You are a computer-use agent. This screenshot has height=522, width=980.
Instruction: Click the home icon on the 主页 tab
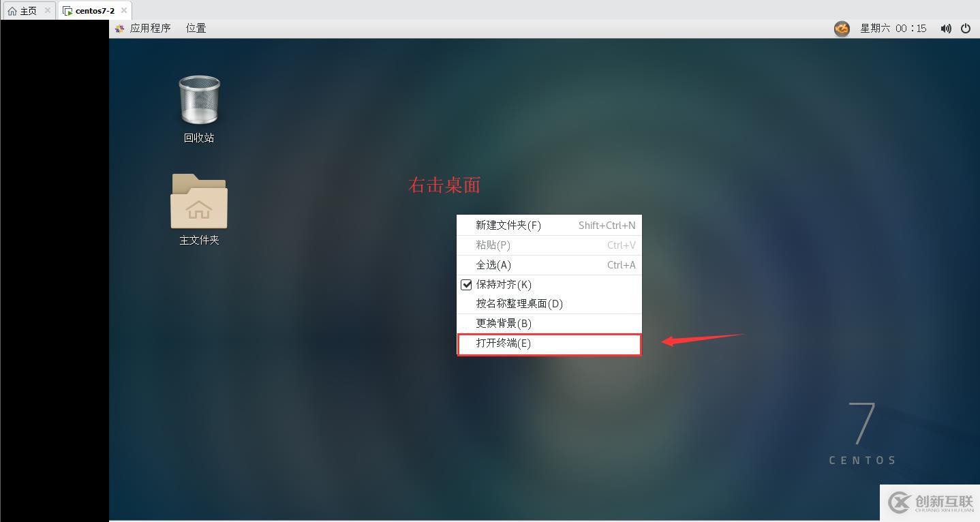[x=12, y=11]
